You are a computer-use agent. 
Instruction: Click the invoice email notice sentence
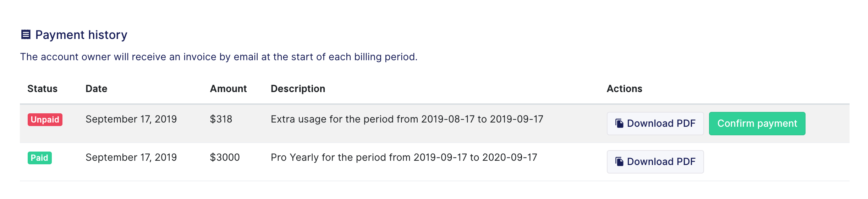[x=219, y=57]
